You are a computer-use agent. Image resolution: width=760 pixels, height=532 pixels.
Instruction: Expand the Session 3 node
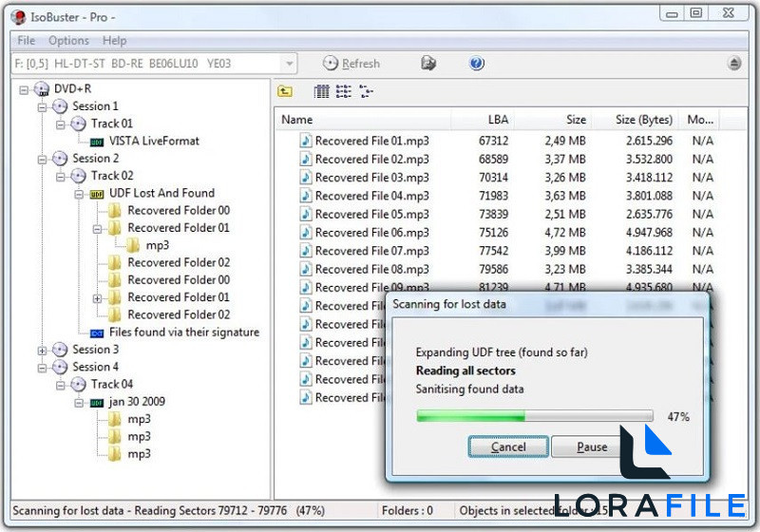coord(42,351)
